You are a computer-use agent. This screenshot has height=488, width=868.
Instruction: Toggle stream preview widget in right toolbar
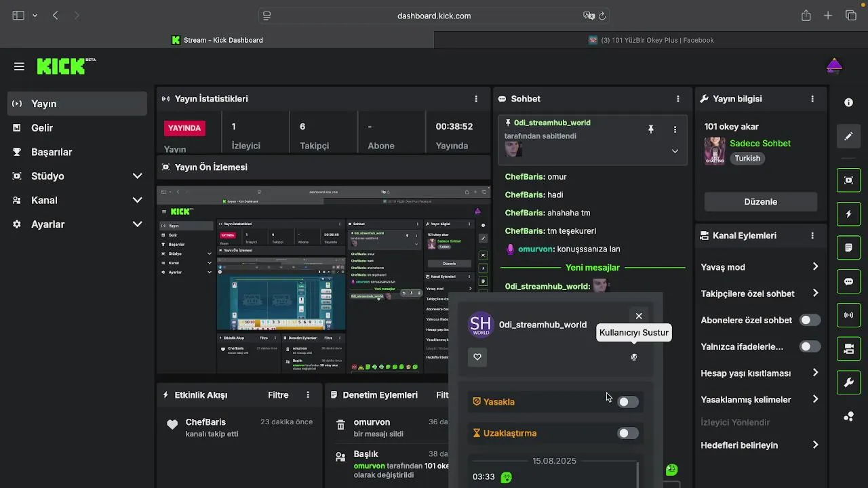[x=848, y=180]
